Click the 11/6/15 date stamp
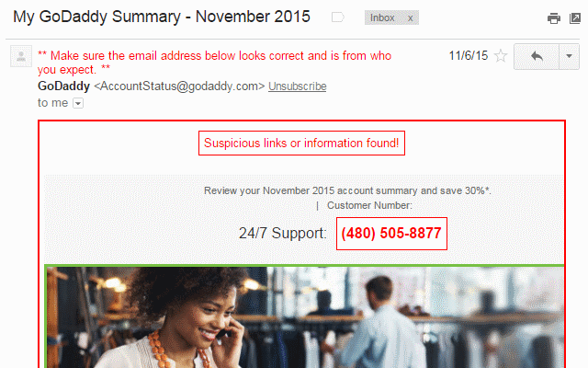Screen dimensions: 588x368 [x=467, y=56]
